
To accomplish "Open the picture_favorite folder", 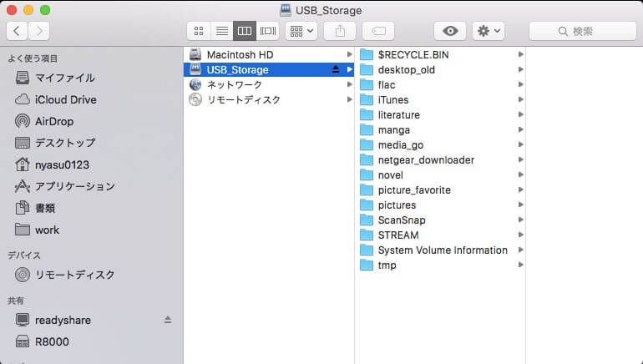I will (x=442, y=190).
